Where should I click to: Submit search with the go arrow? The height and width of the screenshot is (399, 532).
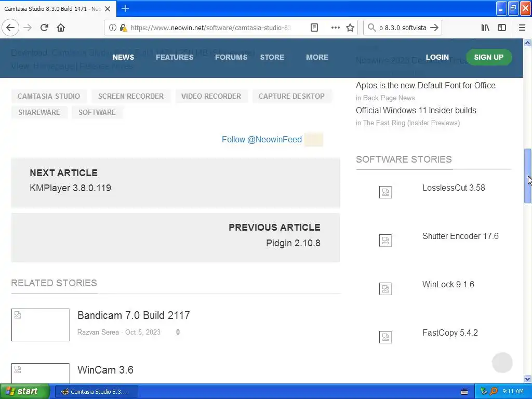(434, 28)
